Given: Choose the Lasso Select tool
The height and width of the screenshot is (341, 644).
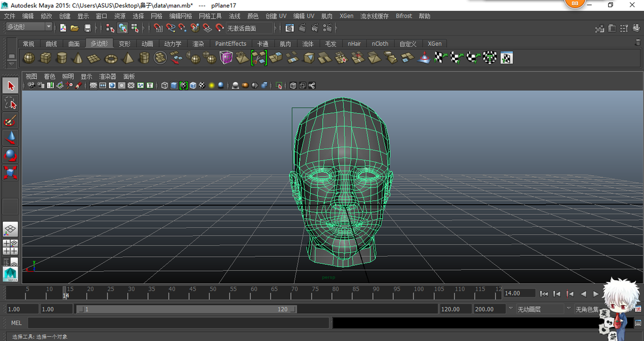Looking at the screenshot, I should click(10, 103).
